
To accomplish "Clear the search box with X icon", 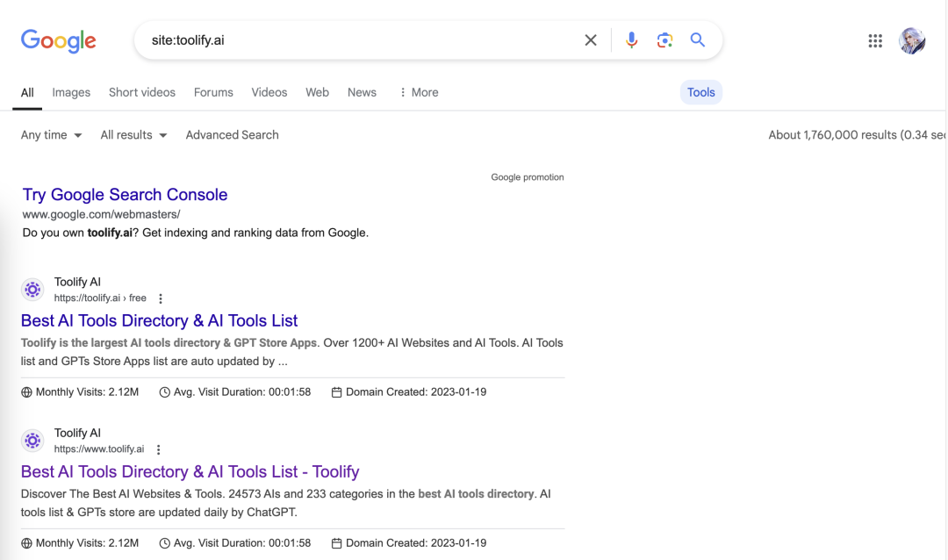I will pyautogui.click(x=591, y=40).
